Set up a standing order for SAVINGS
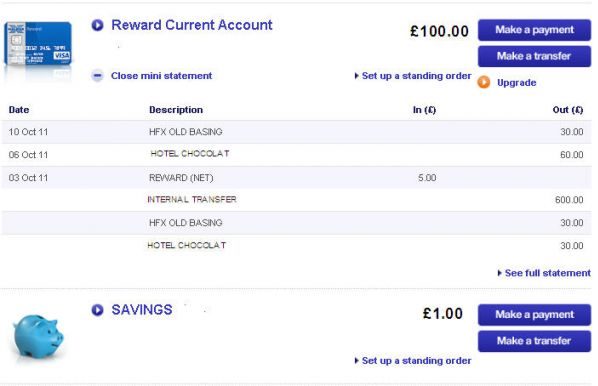Viewport: 598px width, 386px height. [x=413, y=361]
